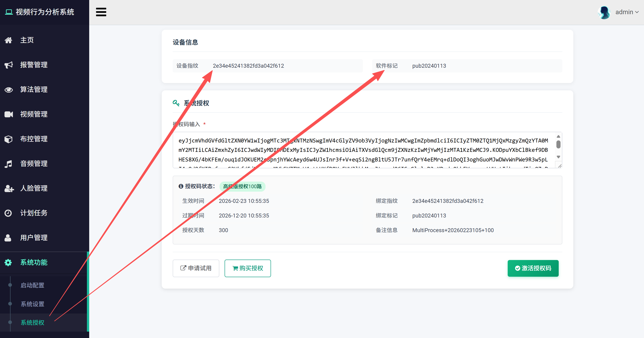Click the gear icon for 系统功能
Image resolution: width=644 pixels, height=338 pixels.
coord(8,263)
